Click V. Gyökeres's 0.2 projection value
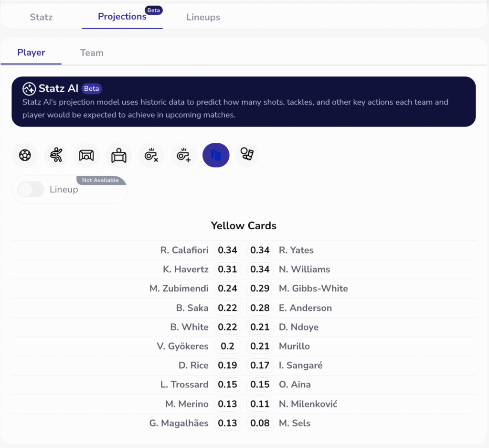The width and height of the screenshot is (489, 448). tap(227, 346)
